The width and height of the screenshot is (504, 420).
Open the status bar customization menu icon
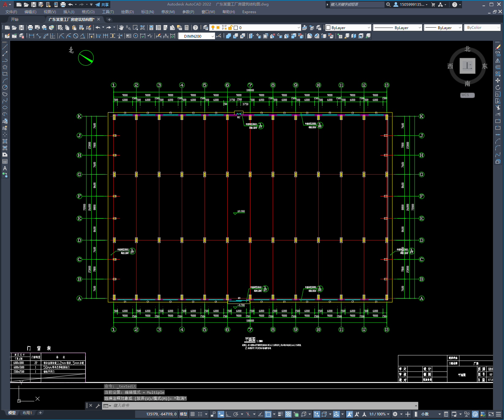[499, 414]
